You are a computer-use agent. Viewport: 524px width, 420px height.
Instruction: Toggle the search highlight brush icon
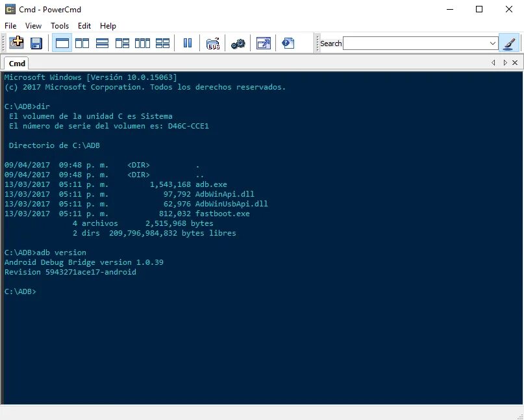pyautogui.click(x=509, y=43)
